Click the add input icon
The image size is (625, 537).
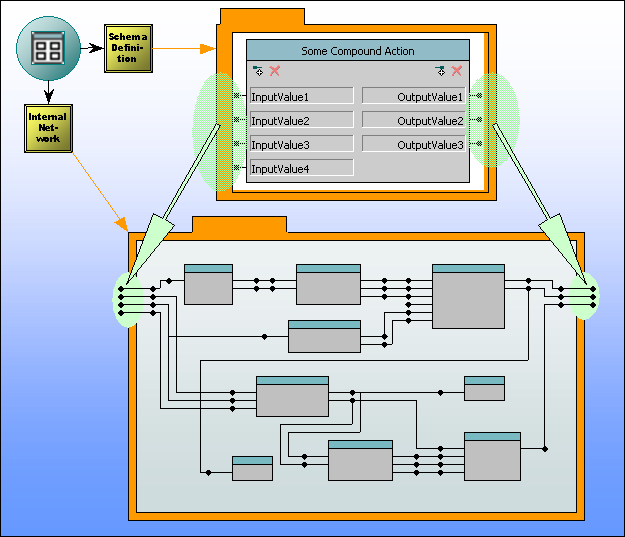pyautogui.click(x=258, y=71)
